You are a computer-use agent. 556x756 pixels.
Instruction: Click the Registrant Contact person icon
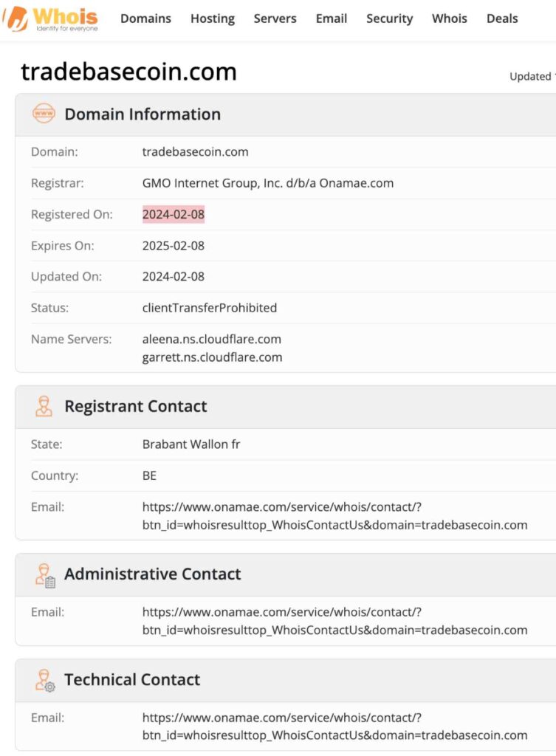pos(44,405)
